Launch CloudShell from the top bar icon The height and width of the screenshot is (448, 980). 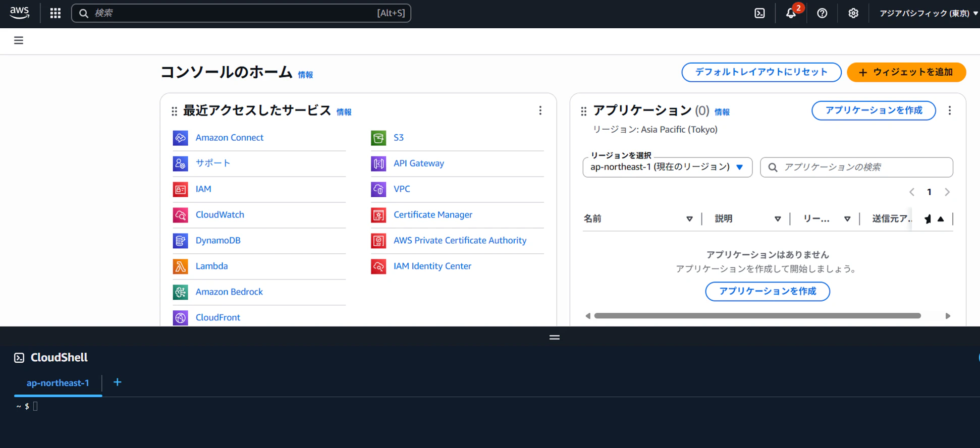click(x=759, y=13)
